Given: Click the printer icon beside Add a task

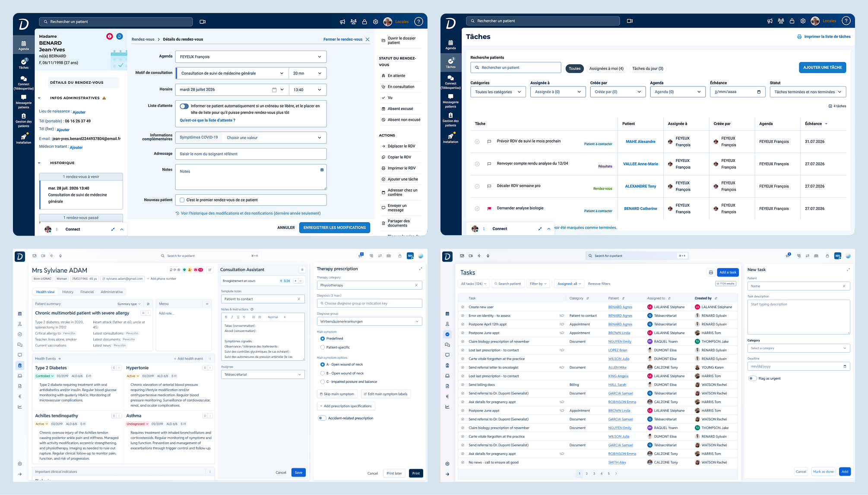Looking at the screenshot, I should [x=710, y=272].
